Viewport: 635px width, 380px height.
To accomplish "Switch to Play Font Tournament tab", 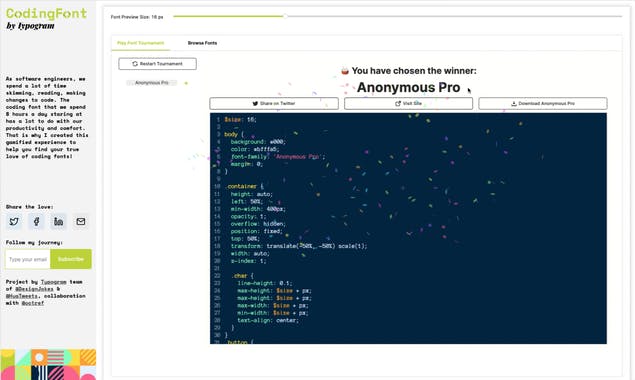I will coord(141,43).
